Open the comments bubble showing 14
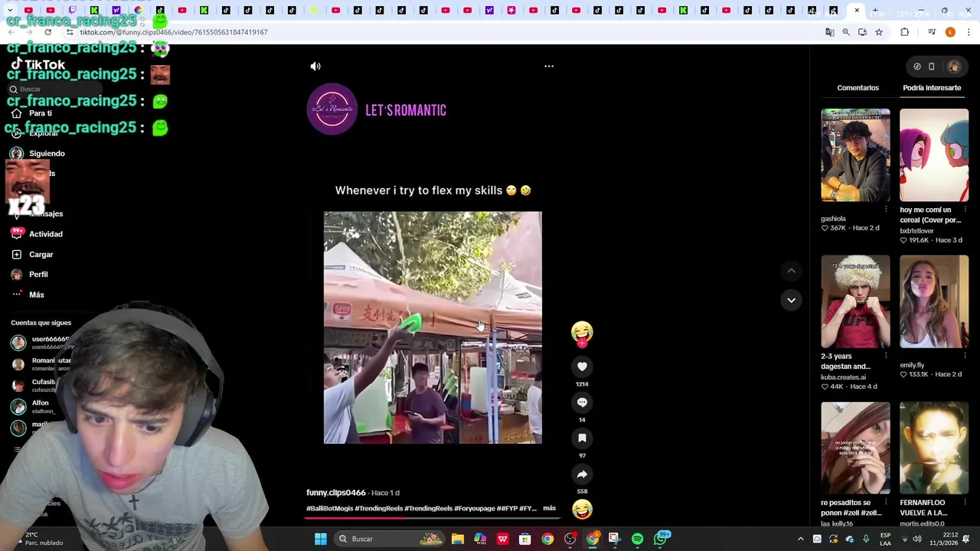 coord(582,403)
